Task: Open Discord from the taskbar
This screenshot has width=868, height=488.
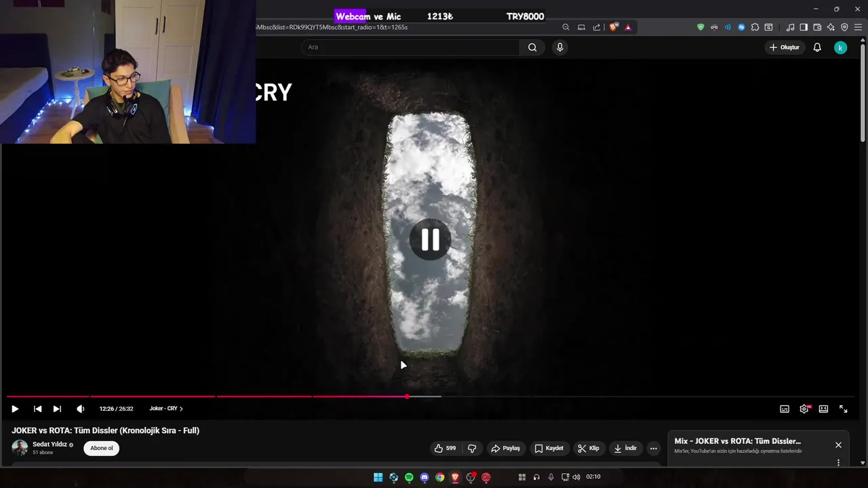Action: 425,477
